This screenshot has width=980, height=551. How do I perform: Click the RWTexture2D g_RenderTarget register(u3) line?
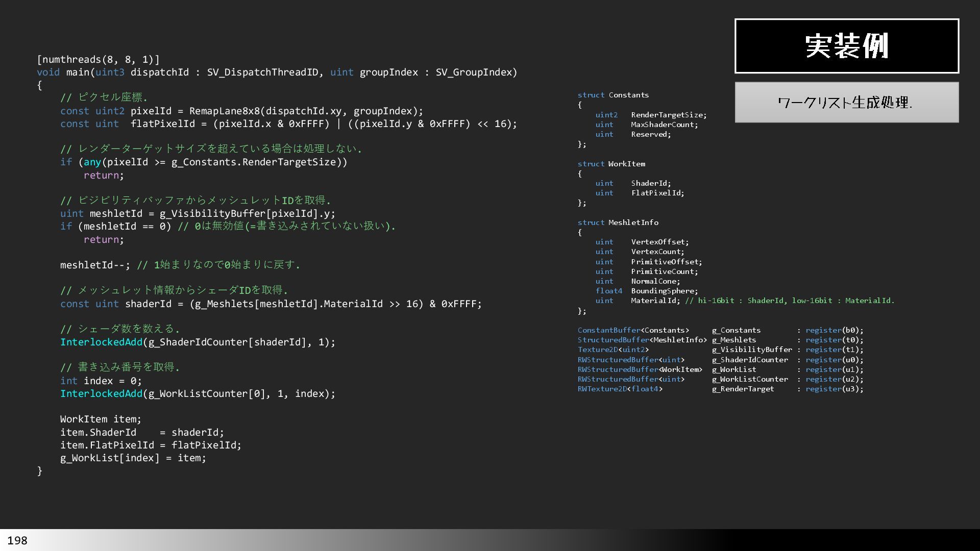click(721, 389)
